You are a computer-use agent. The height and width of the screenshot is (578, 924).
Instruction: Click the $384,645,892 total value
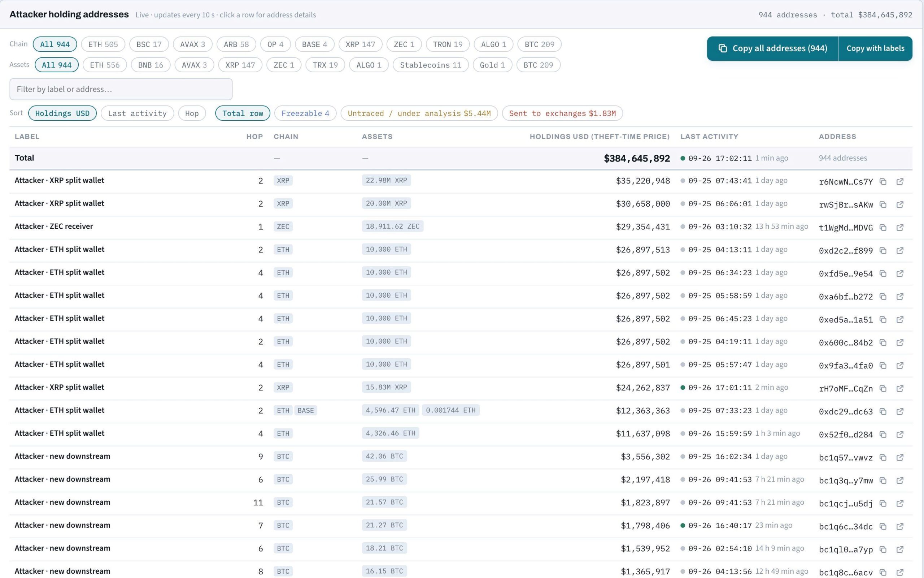point(636,158)
